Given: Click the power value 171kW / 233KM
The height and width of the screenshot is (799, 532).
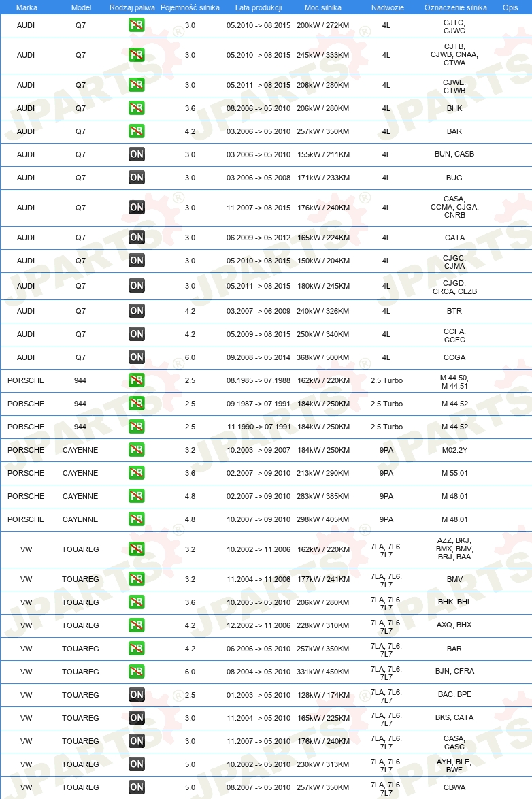Looking at the screenshot, I should tap(323, 178).
